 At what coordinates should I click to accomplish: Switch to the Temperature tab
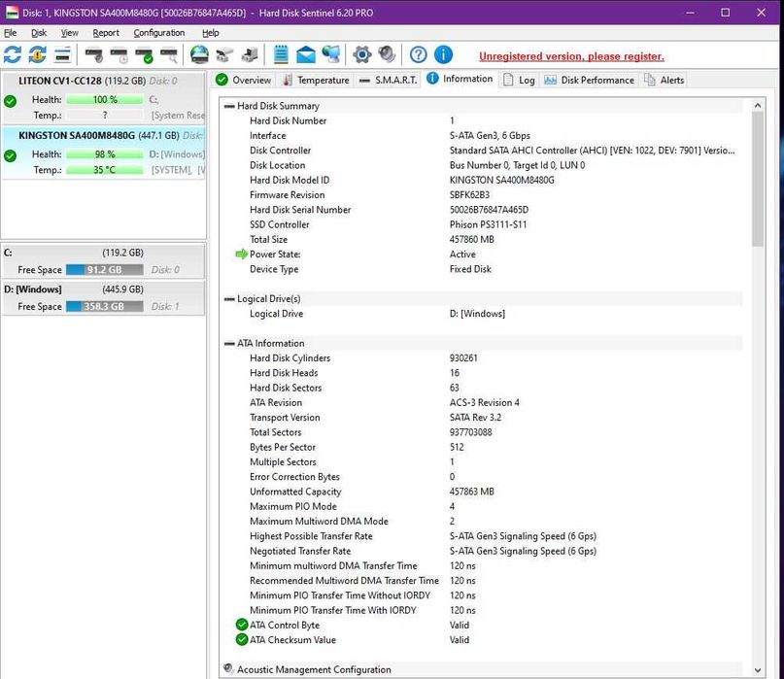click(x=316, y=80)
